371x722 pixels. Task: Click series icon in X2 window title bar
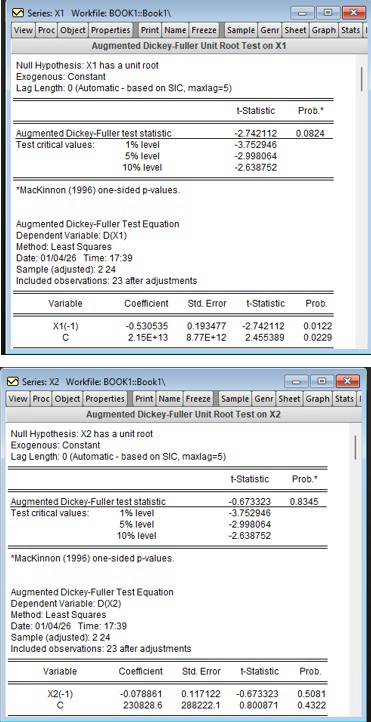(x=13, y=382)
